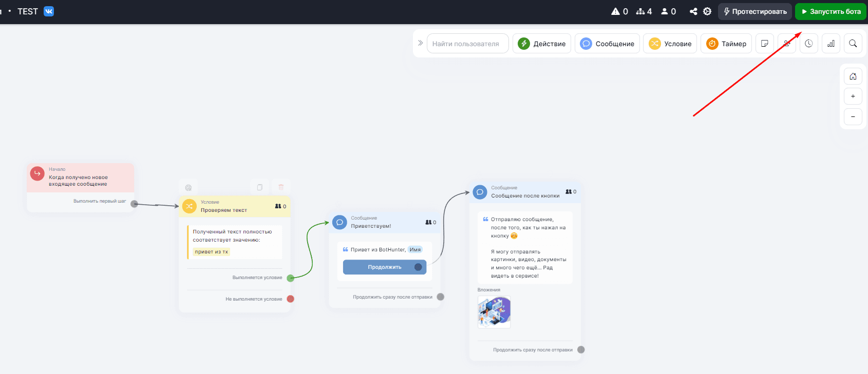Open bot settings gear icon
The height and width of the screenshot is (374, 868).
click(707, 11)
